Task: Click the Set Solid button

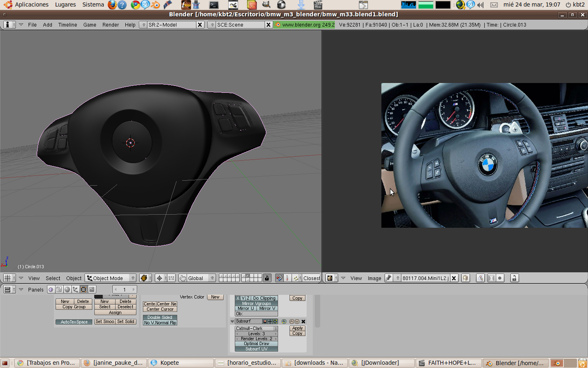Action: tap(126, 322)
